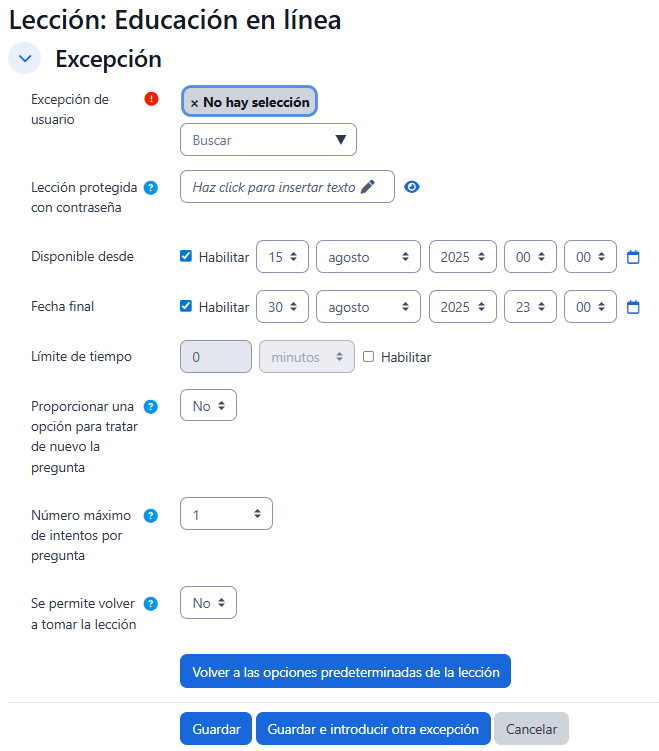Open month dropdown for Disponible desde
This screenshot has width=659, height=751.
coord(368,257)
